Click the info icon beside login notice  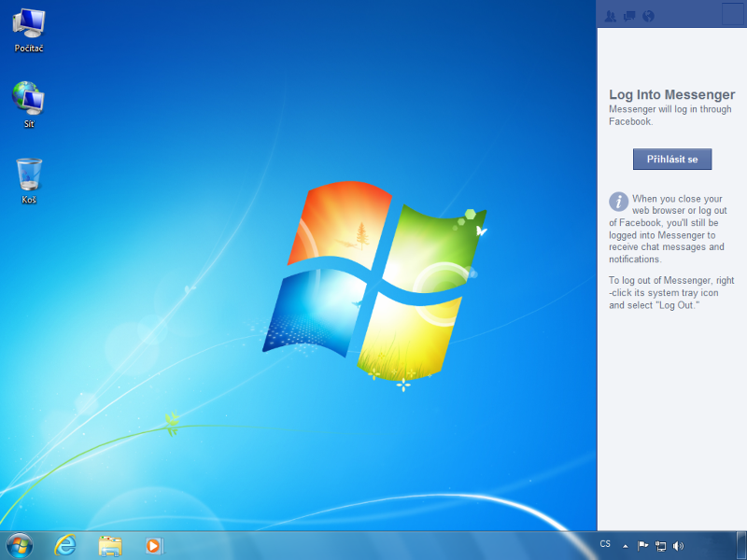coord(618,202)
